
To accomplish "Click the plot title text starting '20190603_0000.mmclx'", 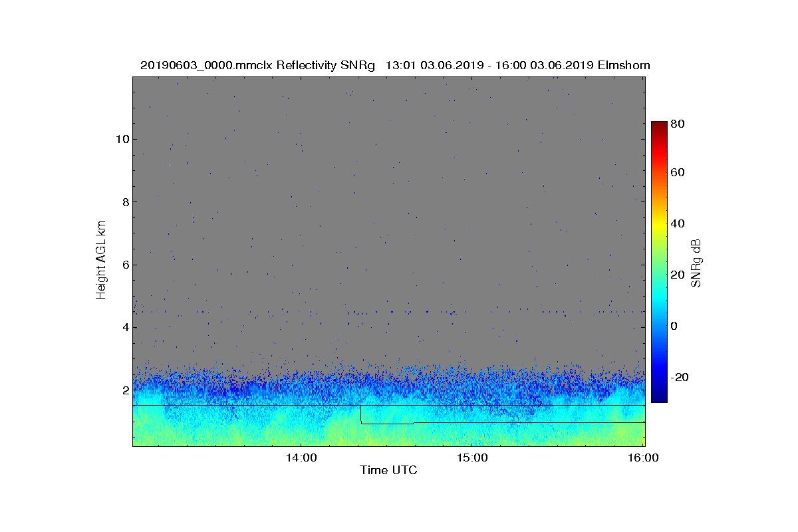I will 395,65.
